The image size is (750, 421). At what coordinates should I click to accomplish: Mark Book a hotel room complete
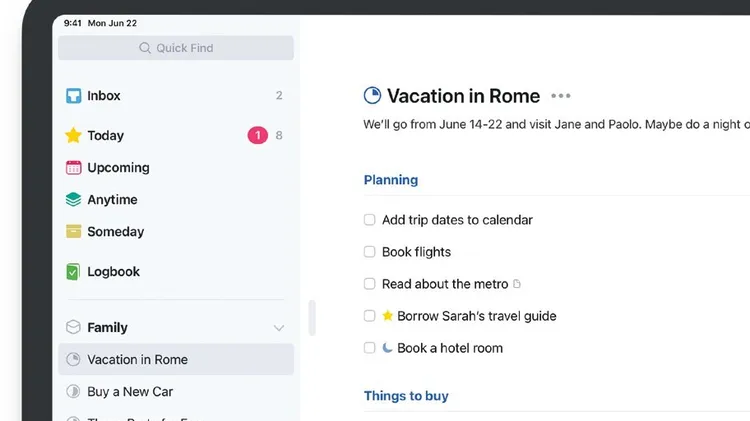[369, 348]
